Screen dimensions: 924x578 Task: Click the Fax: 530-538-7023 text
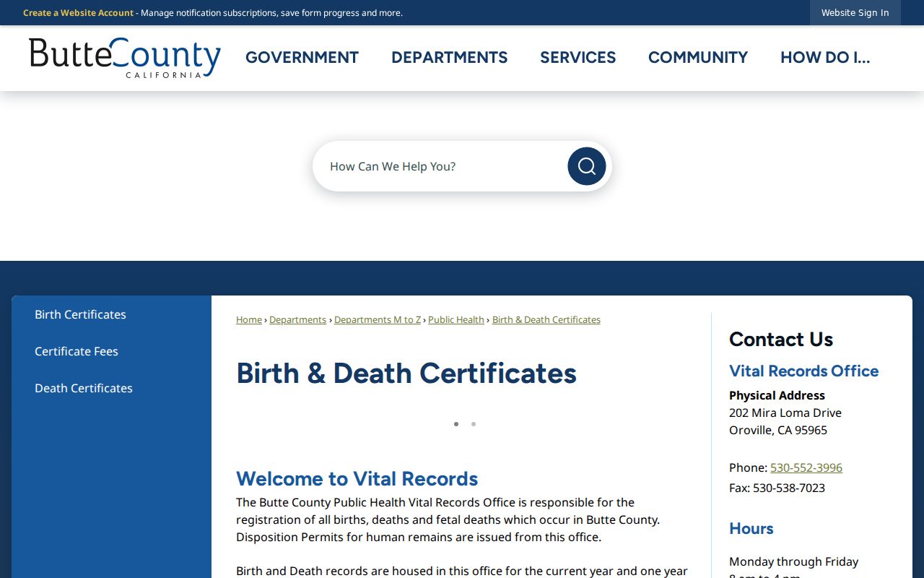(x=777, y=488)
